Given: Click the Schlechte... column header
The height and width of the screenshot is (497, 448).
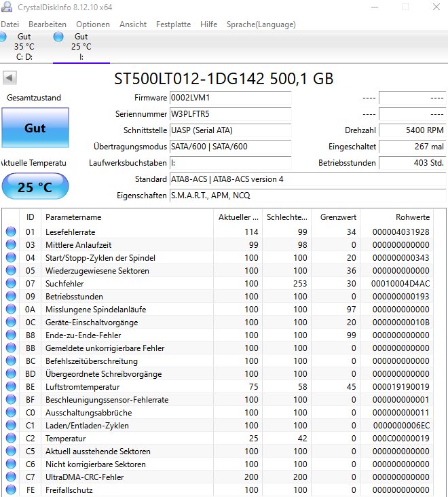Looking at the screenshot, I should 287,217.
